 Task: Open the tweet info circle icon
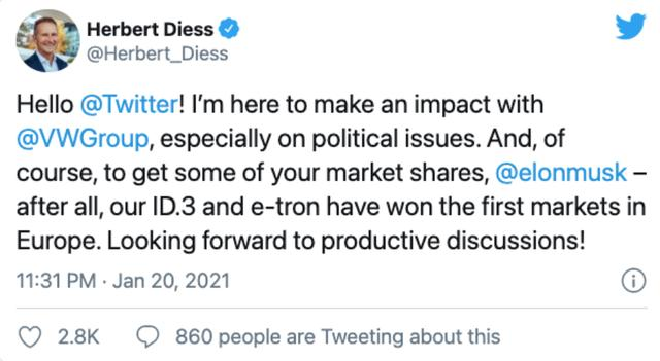point(633,281)
